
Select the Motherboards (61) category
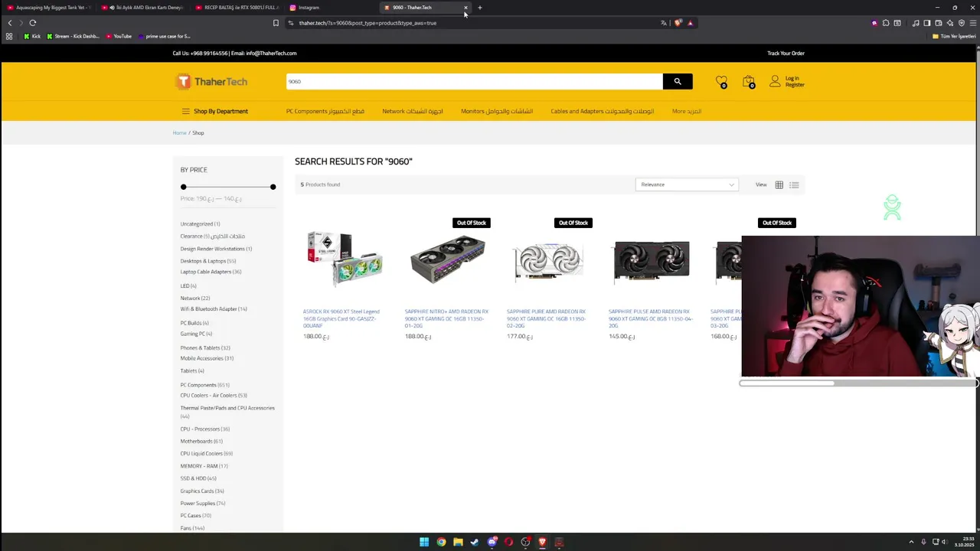(x=201, y=441)
